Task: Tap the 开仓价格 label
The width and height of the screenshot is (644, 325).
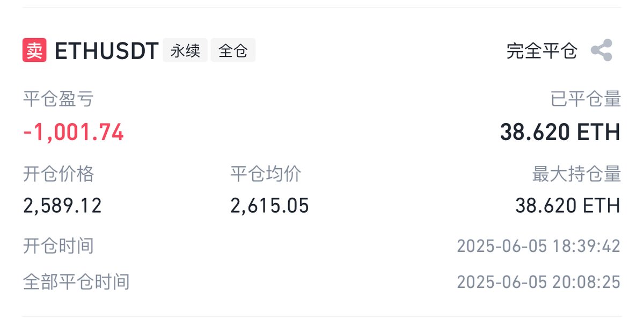Action: (58, 174)
